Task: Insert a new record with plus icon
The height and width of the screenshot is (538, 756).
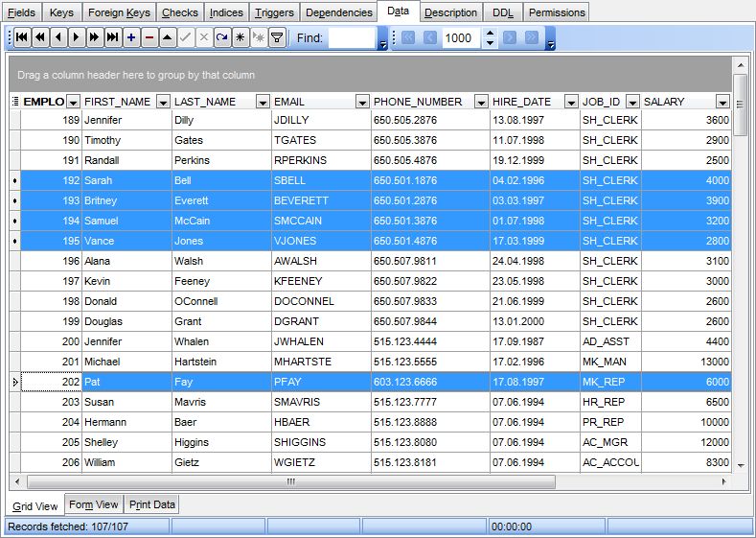Action: click(130, 38)
